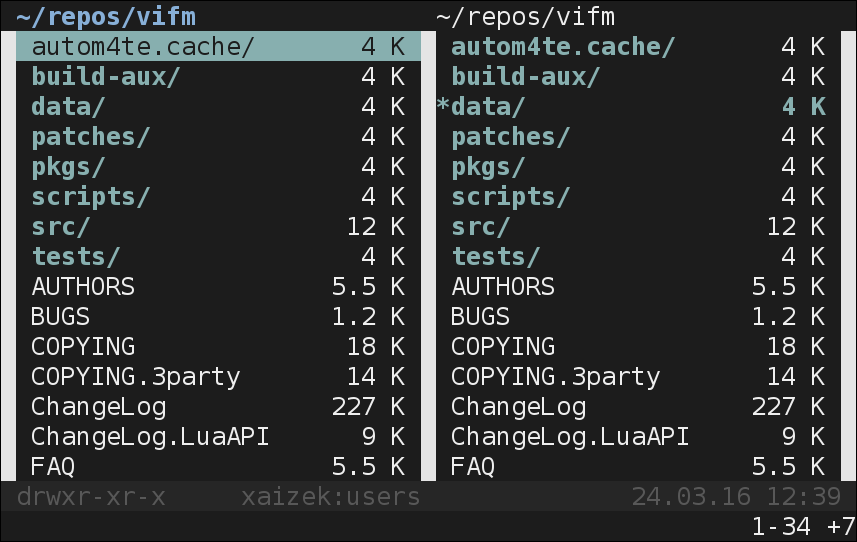Click the right pane path ~/repos/vifm
The width and height of the screenshot is (857, 542).
(x=526, y=17)
